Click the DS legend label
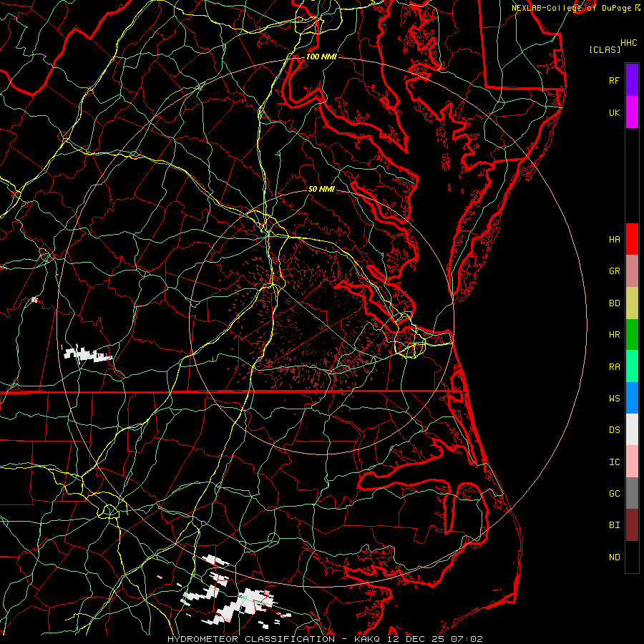 click(614, 430)
